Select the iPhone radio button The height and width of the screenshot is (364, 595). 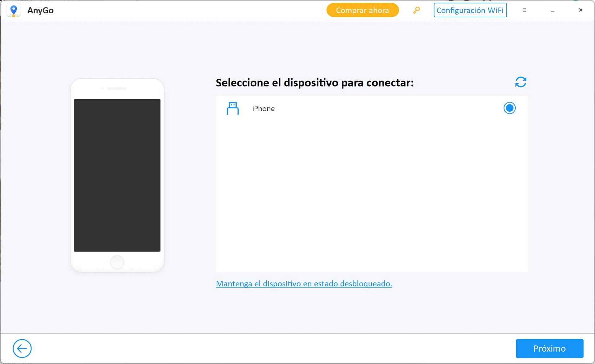click(509, 108)
